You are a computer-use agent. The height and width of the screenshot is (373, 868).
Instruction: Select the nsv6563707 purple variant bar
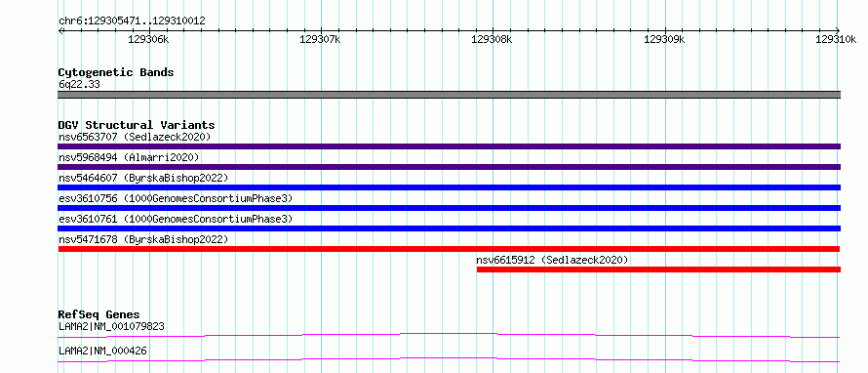click(449, 146)
